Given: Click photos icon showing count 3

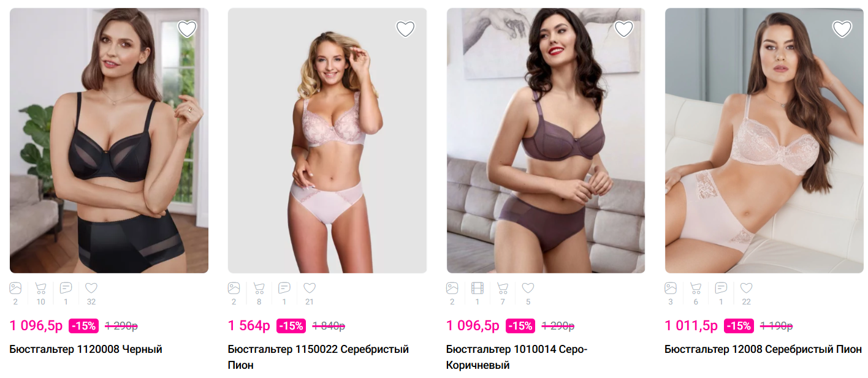Looking at the screenshot, I should point(671,288).
